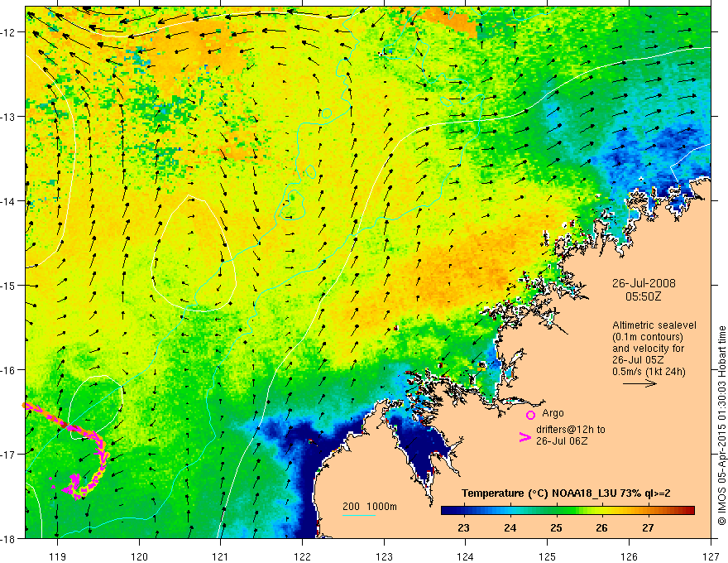Viewport: 728px width, 563px height.
Task: Click longitude axis label 121
Action: (221, 556)
